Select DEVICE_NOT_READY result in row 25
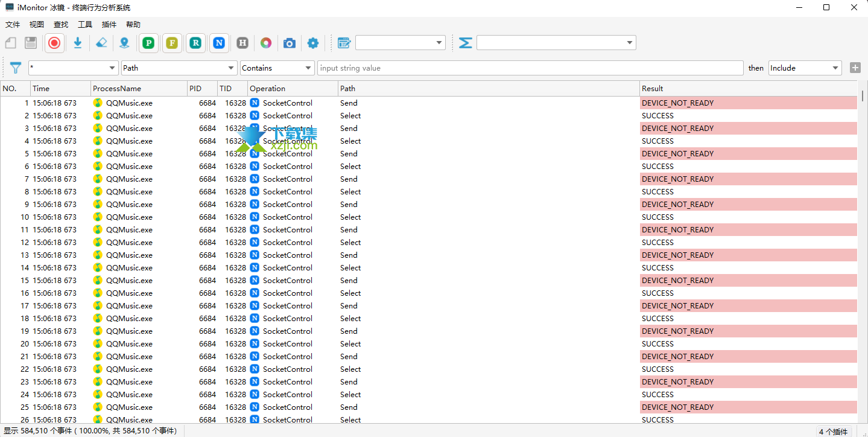This screenshot has width=868, height=437. pyautogui.click(x=749, y=407)
